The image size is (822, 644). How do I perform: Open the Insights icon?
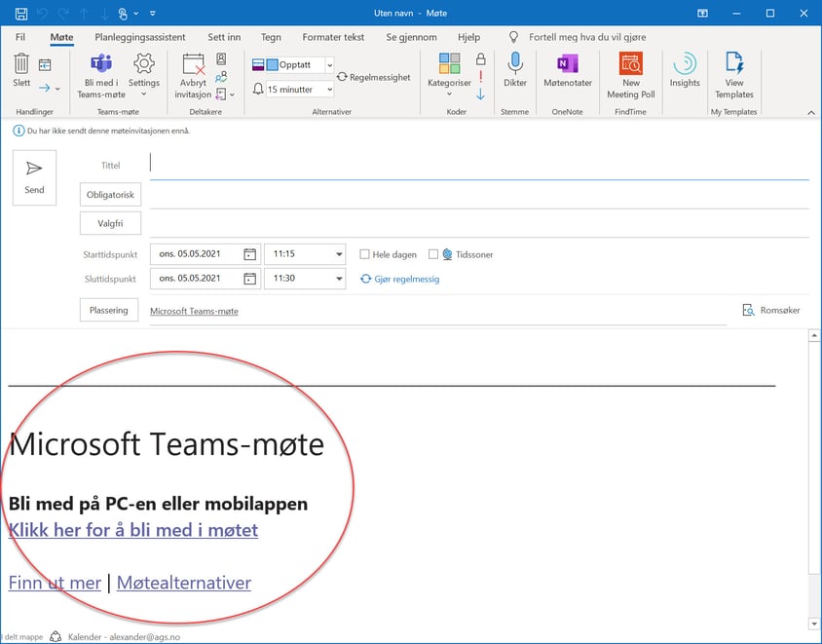[x=685, y=64]
